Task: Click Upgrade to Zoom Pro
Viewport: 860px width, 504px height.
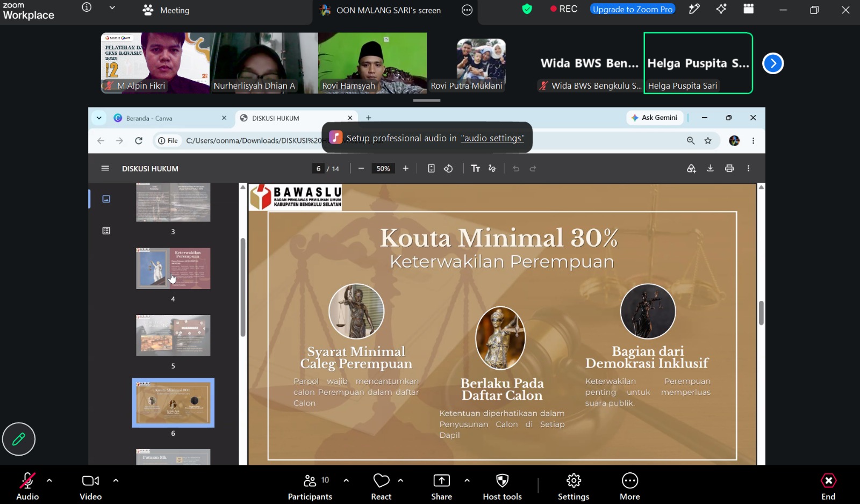Action: [x=633, y=9]
